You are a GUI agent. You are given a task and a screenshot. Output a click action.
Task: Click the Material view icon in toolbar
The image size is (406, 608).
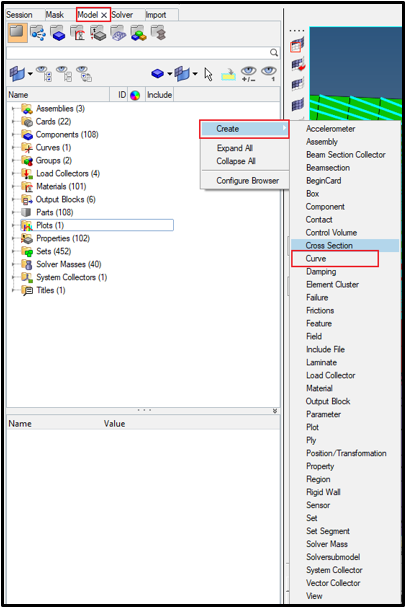click(x=78, y=33)
